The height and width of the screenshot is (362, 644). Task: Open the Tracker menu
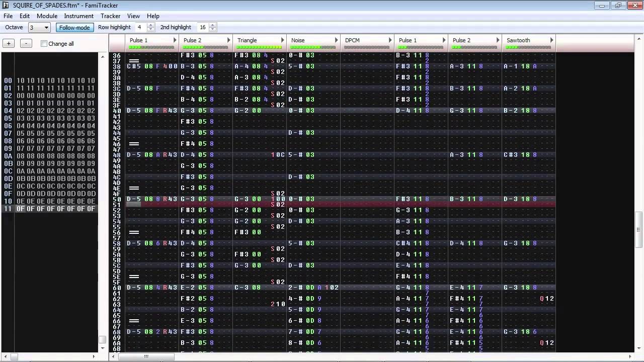tap(110, 16)
